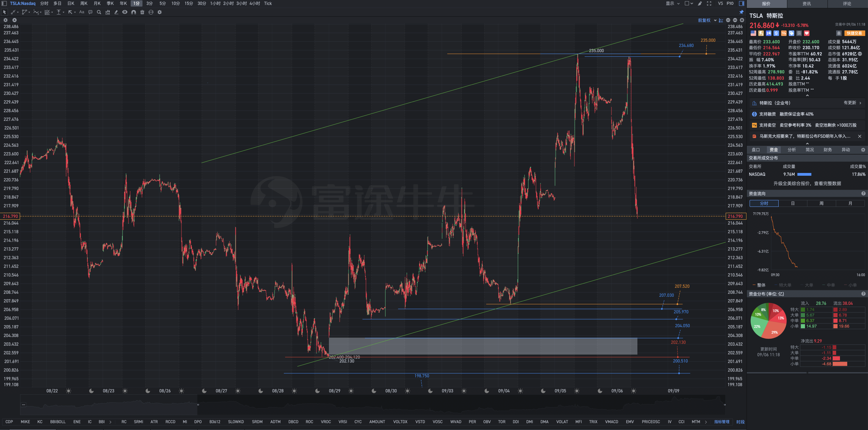Screen dimensions: 868x430
Task: Click the eraser/highlighter drawing icon
Action: coord(116,12)
